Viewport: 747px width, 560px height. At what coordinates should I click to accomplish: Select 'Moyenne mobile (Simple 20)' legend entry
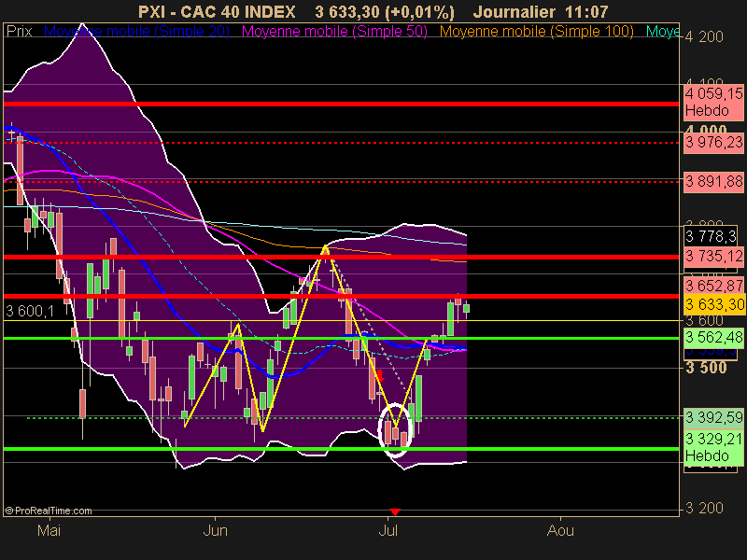[136, 32]
